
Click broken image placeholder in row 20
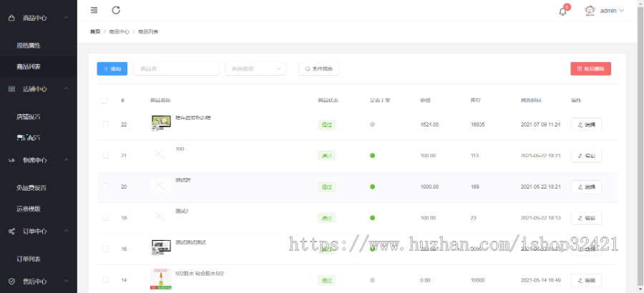(160, 186)
